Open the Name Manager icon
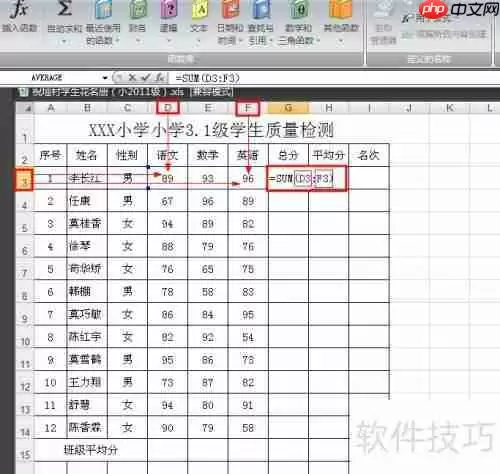The width and height of the screenshot is (500, 474). pos(384,9)
